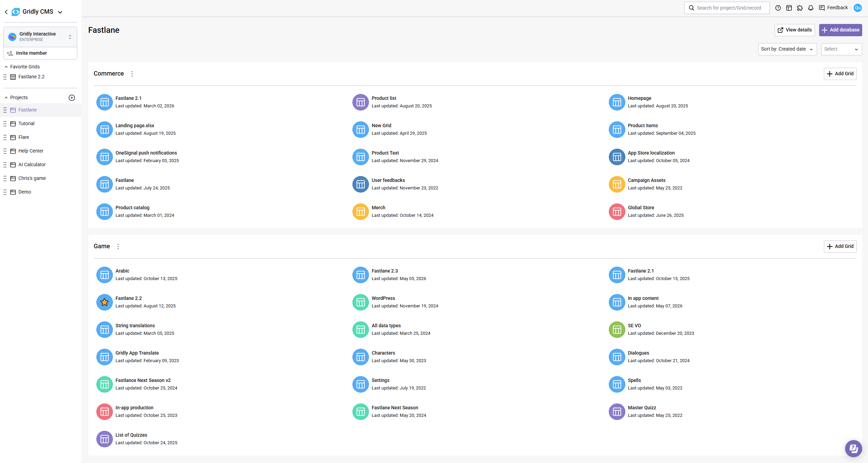Click the Add database button
The height and width of the screenshot is (463, 868).
click(840, 30)
